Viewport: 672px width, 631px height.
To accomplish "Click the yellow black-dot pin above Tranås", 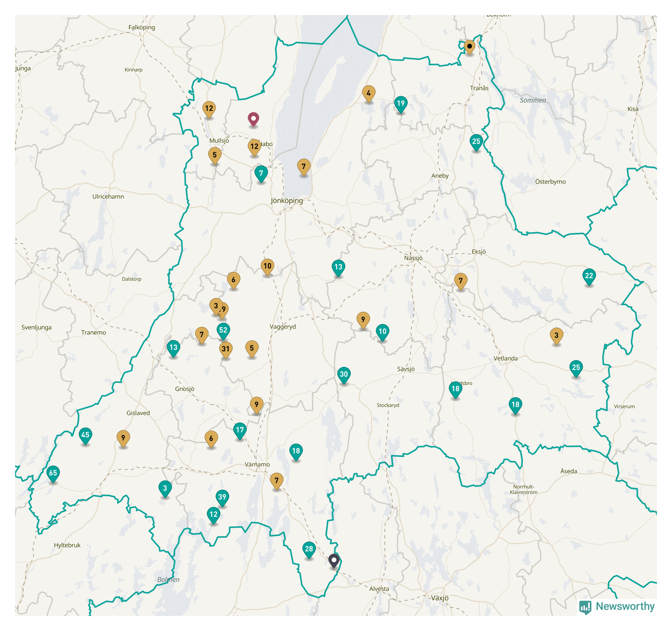I will [469, 47].
